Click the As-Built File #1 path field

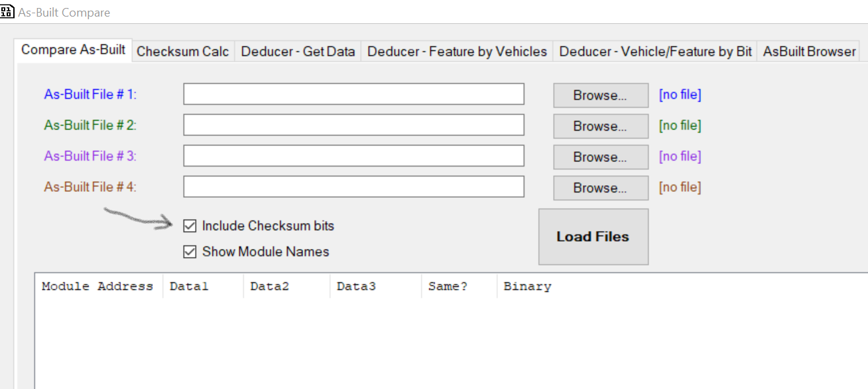[353, 94]
